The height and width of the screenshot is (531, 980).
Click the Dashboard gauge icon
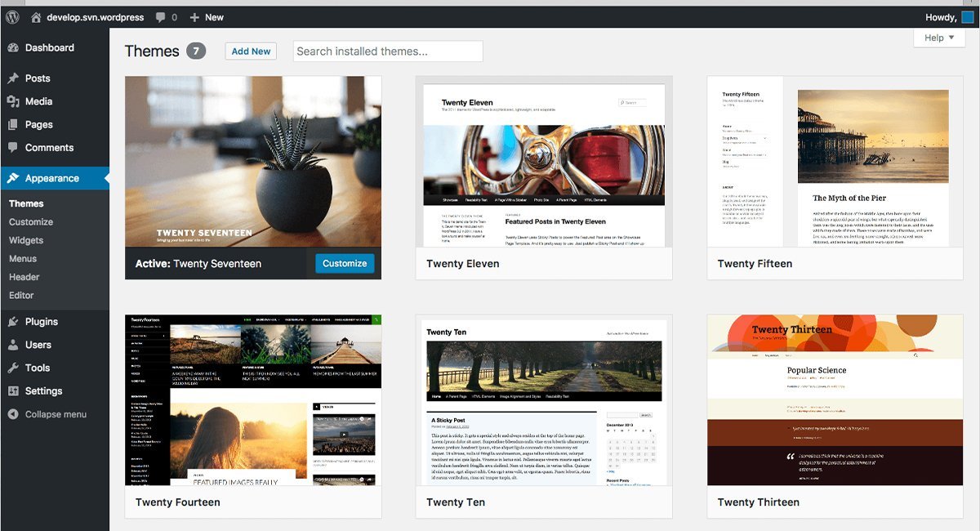tap(13, 48)
